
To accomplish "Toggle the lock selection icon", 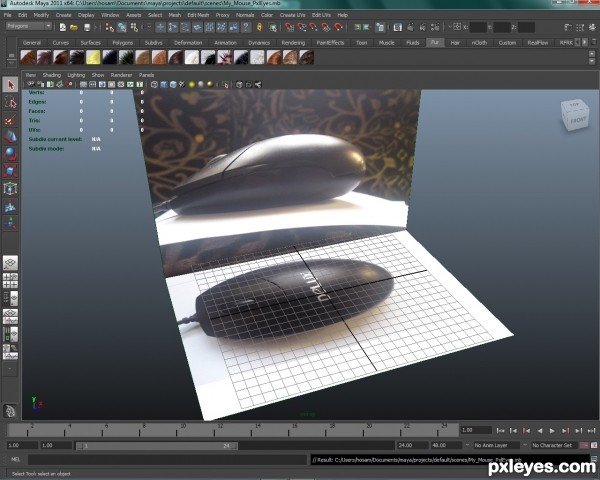I will coord(260,27).
